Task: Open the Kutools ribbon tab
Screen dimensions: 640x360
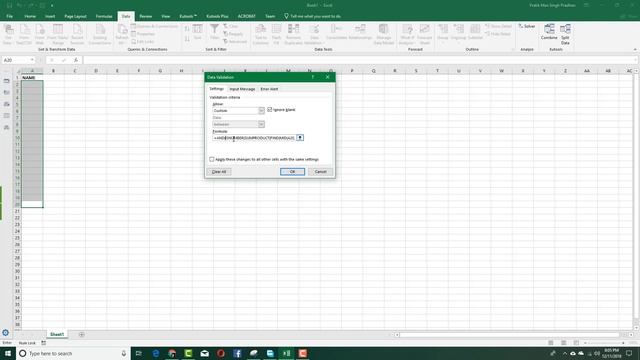Action: click(x=188, y=16)
